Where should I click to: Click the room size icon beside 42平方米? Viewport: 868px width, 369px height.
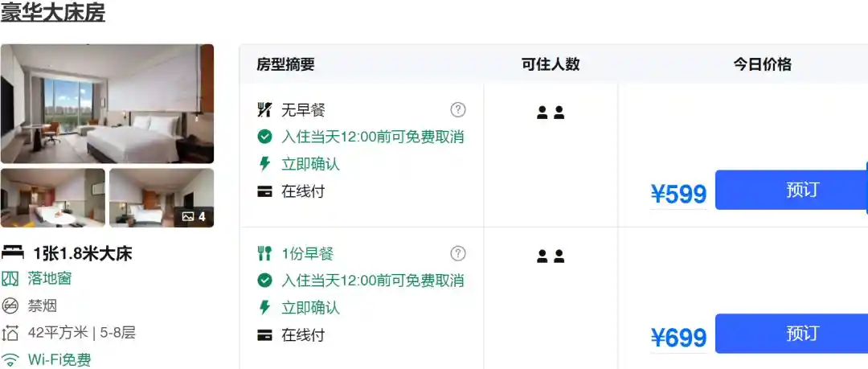click(10, 333)
